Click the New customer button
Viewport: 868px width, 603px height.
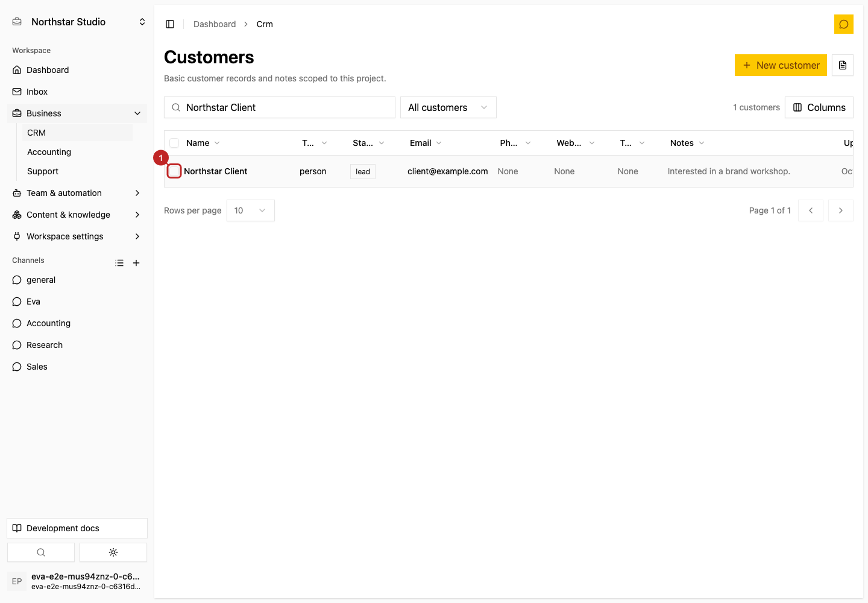(781, 65)
